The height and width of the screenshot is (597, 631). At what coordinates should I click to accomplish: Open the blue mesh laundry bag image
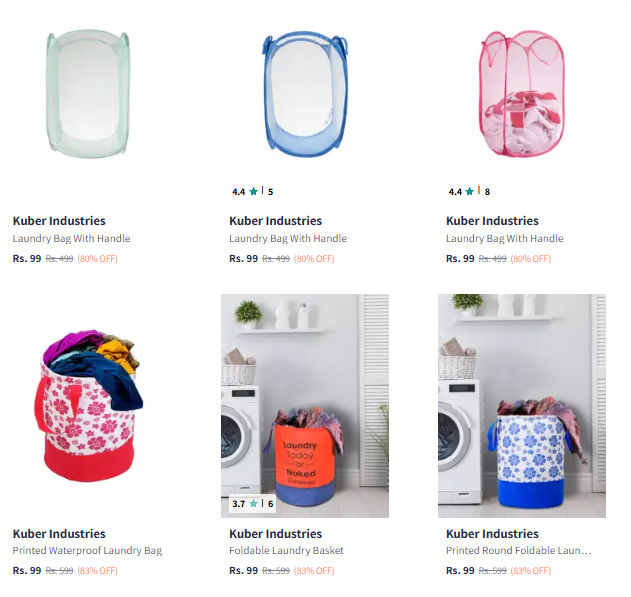click(x=305, y=94)
